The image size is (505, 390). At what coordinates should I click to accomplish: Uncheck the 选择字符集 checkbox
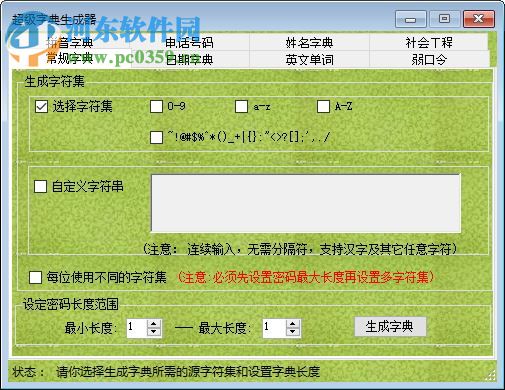[41, 107]
